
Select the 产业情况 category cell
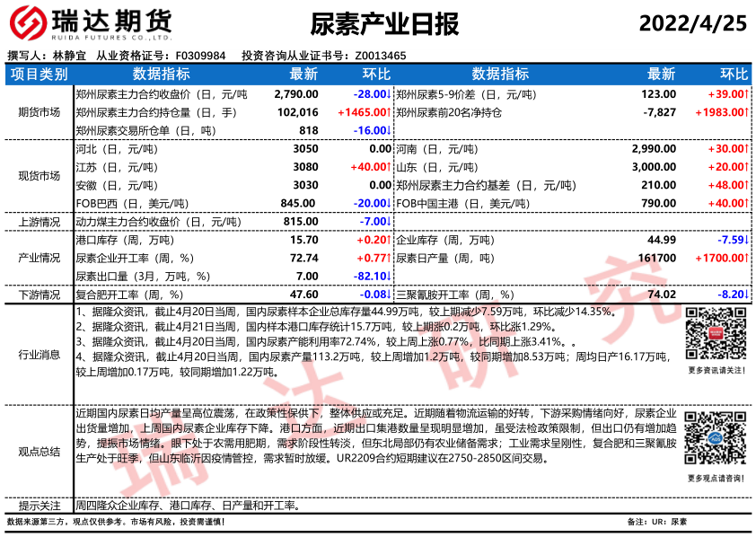click(x=38, y=258)
